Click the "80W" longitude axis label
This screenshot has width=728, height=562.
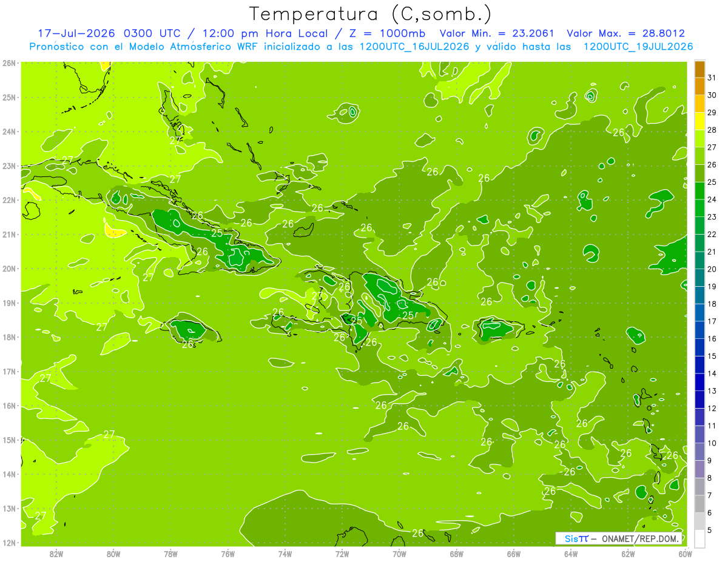coord(113,554)
